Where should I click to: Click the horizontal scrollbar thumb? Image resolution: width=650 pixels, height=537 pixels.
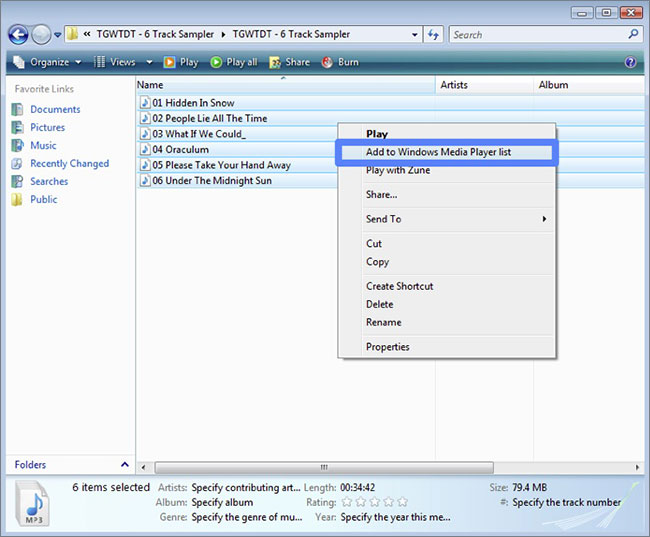(x=323, y=467)
